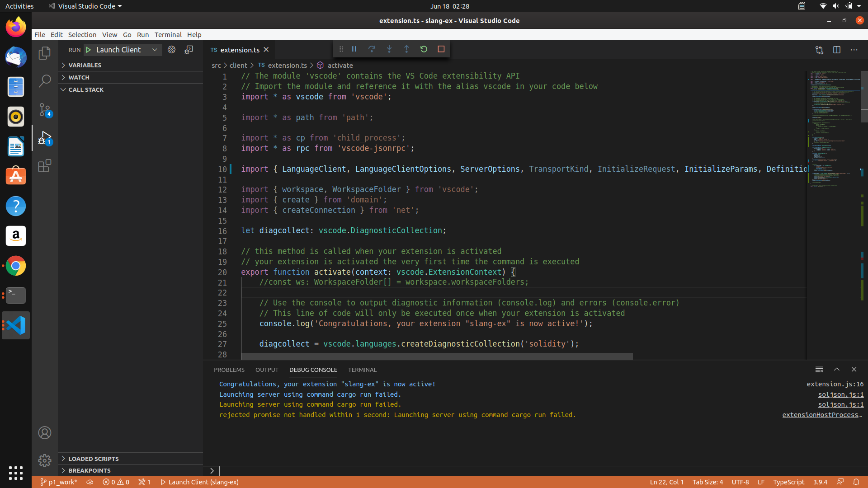The width and height of the screenshot is (868, 488).
Task: Expand the WATCH section
Action: click(x=131, y=77)
